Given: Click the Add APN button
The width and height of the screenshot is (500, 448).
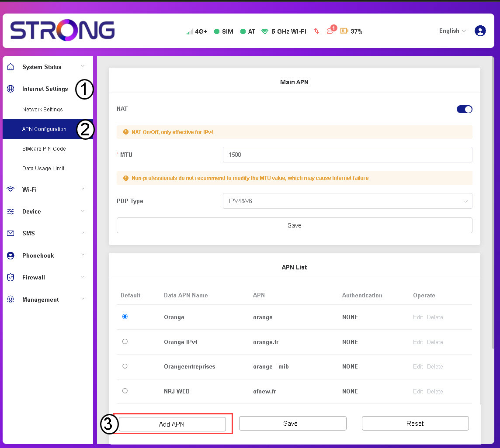Looking at the screenshot, I should click(x=172, y=424).
